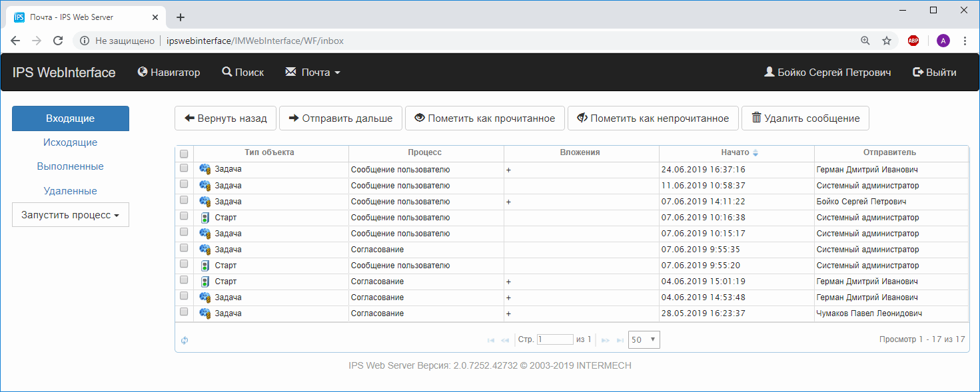Expand the Почта dropdown menu
This screenshot has width=980, height=392.
(312, 73)
